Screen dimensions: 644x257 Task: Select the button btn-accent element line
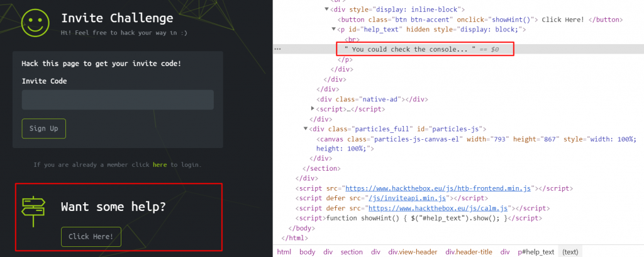tap(480, 20)
